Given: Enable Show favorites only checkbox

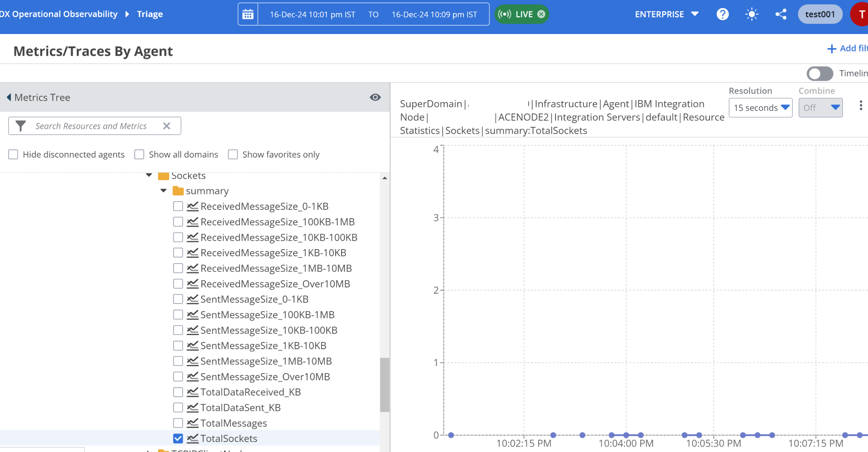Looking at the screenshot, I should [x=233, y=154].
